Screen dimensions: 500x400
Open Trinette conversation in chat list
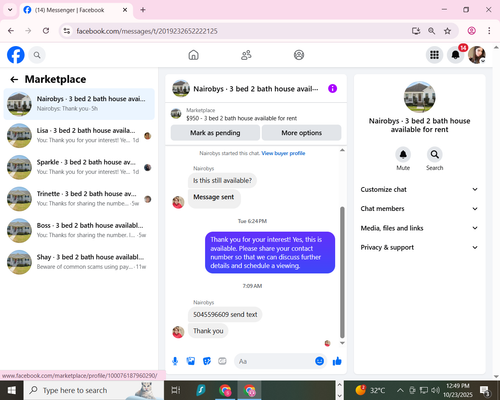click(x=79, y=199)
